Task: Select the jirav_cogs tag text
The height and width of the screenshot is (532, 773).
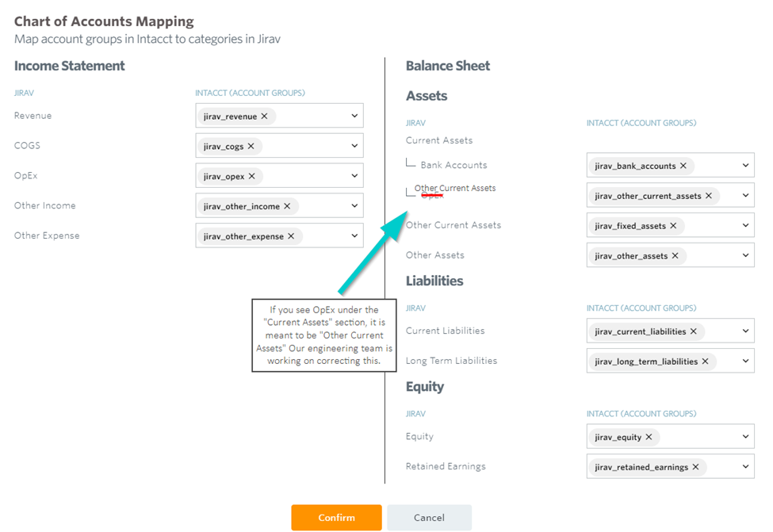Action: 224,147
